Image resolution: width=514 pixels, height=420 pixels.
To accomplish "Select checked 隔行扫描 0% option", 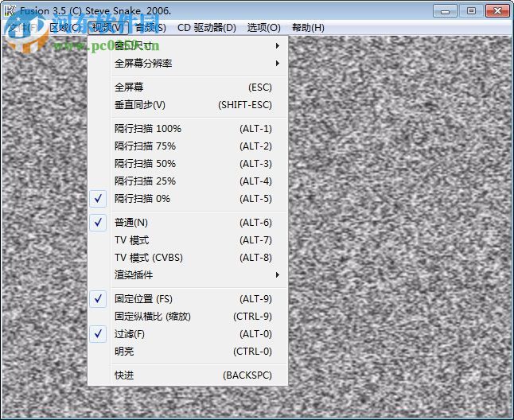I will (188, 199).
